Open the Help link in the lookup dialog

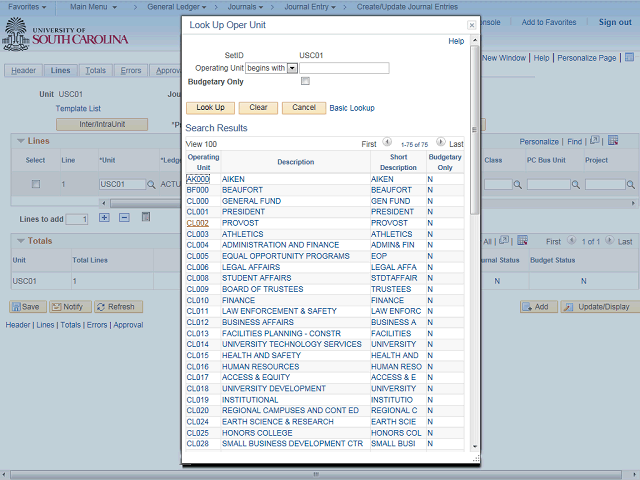click(x=456, y=41)
